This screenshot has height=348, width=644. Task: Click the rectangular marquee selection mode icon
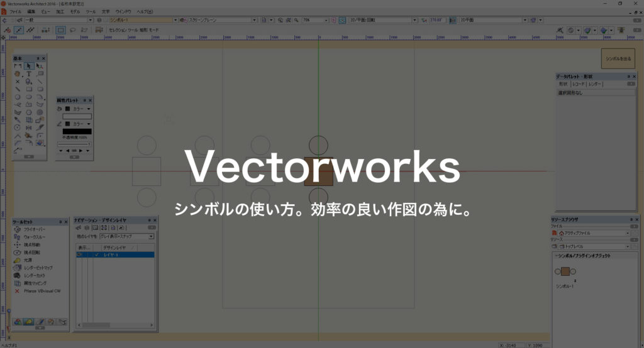60,30
